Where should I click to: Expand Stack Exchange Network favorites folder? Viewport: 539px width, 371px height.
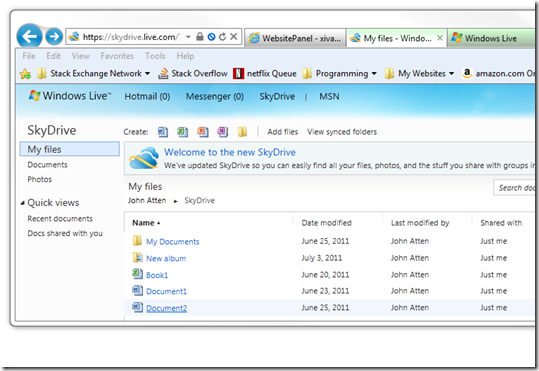[94, 74]
